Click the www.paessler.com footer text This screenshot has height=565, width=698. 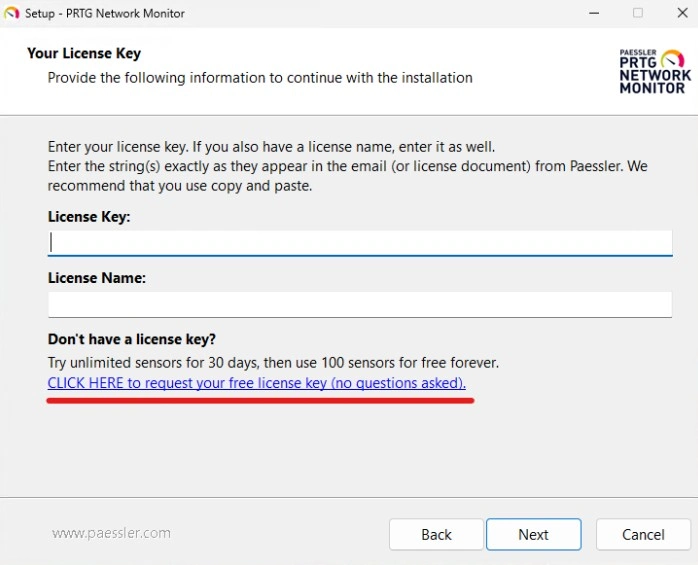click(111, 533)
